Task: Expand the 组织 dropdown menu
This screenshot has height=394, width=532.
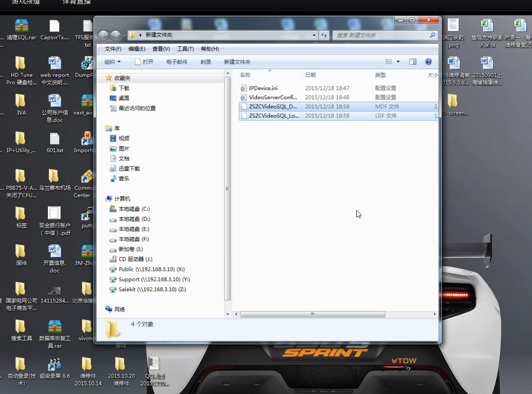Action: 113,62
